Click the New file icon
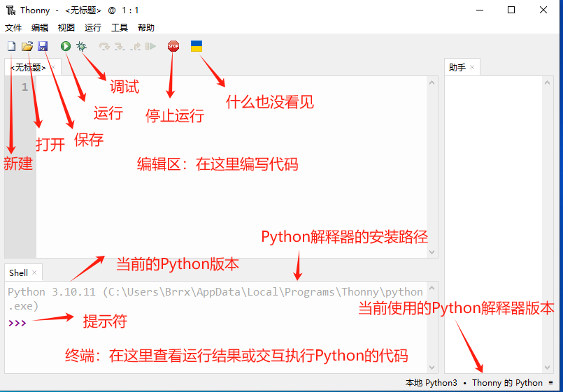The image size is (563, 392). tap(11, 46)
